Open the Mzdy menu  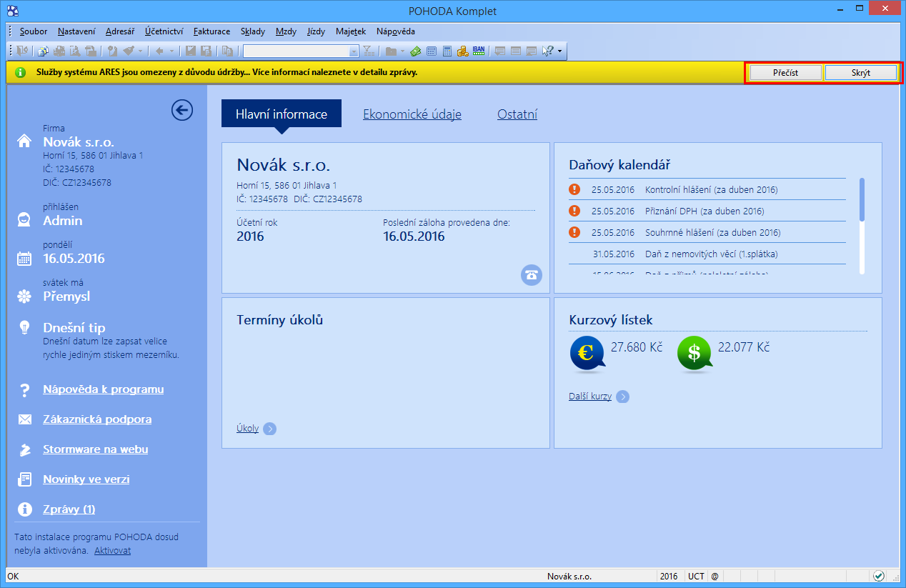point(286,31)
